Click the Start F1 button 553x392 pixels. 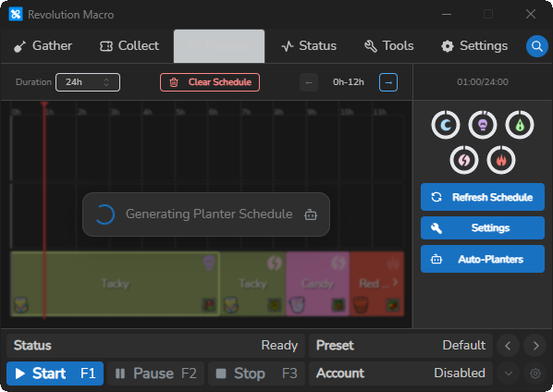pyautogui.click(x=55, y=374)
